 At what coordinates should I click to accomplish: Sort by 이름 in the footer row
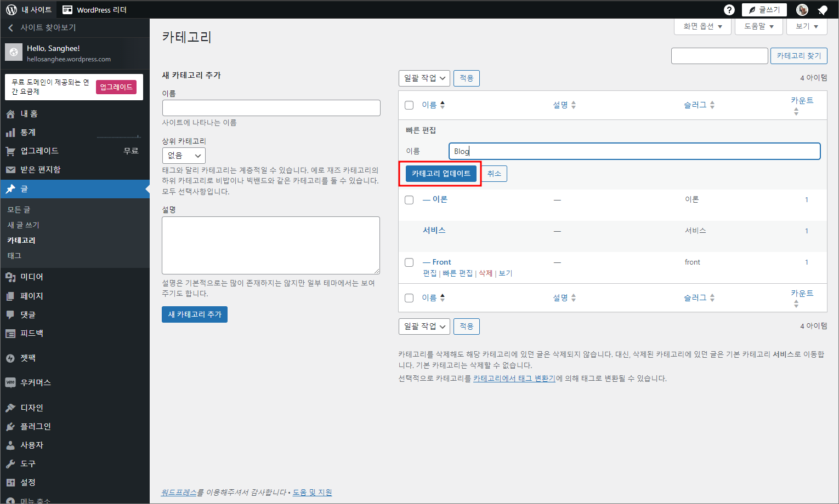pyautogui.click(x=433, y=298)
